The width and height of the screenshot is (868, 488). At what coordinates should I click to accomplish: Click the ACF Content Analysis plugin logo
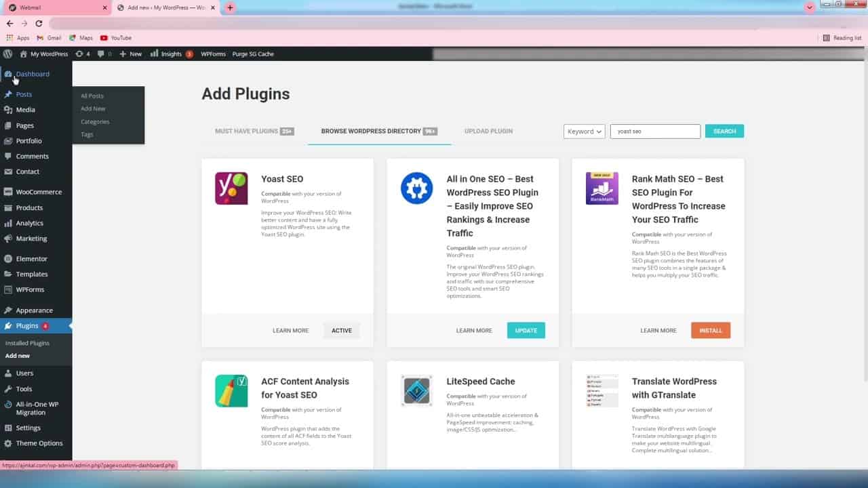click(x=231, y=390)
